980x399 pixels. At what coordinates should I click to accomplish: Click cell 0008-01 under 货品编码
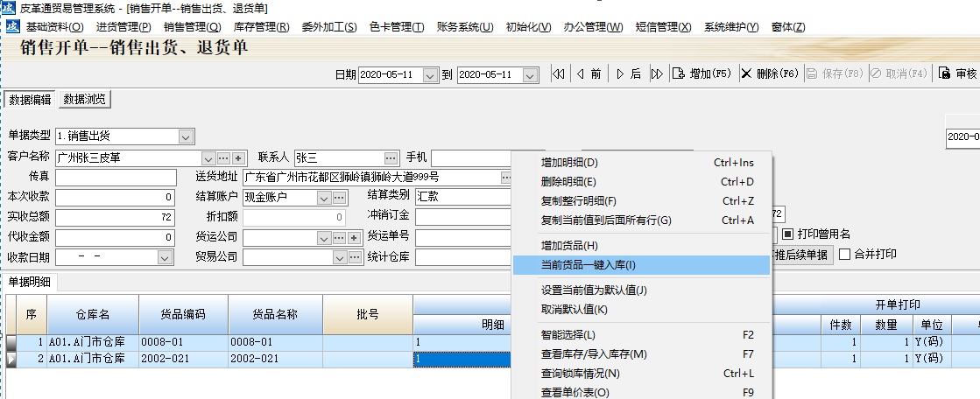pos(183,342)
